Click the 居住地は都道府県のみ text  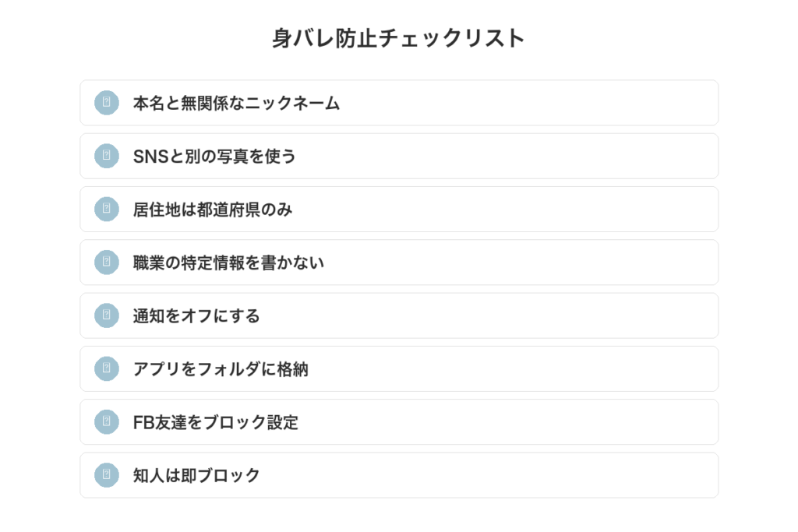click(213, 209)
